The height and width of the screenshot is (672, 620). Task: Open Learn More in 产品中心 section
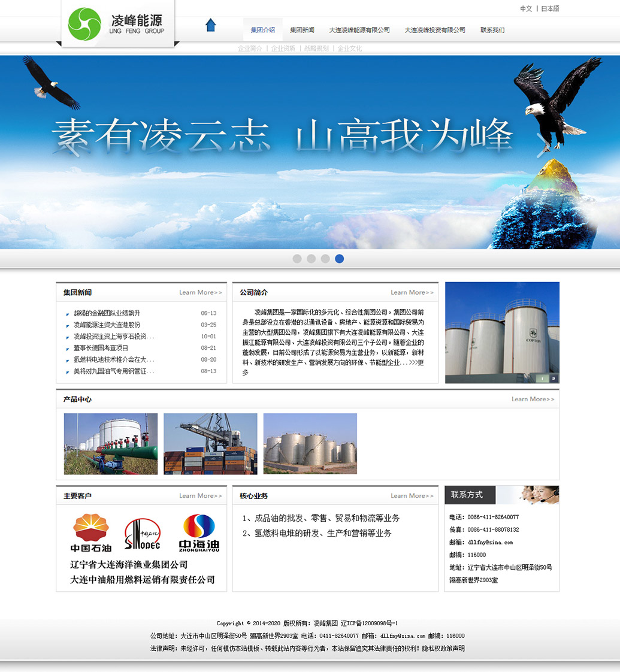(533, 399)
